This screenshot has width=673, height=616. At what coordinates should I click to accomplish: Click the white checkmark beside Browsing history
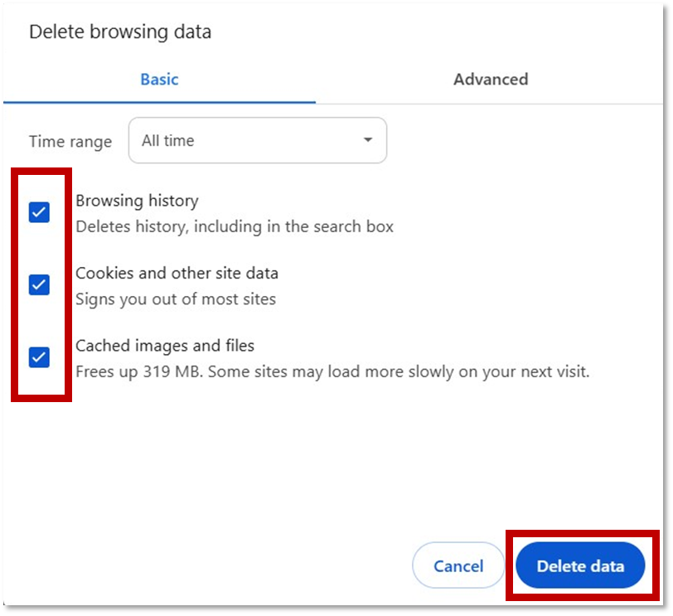[39, 213]
